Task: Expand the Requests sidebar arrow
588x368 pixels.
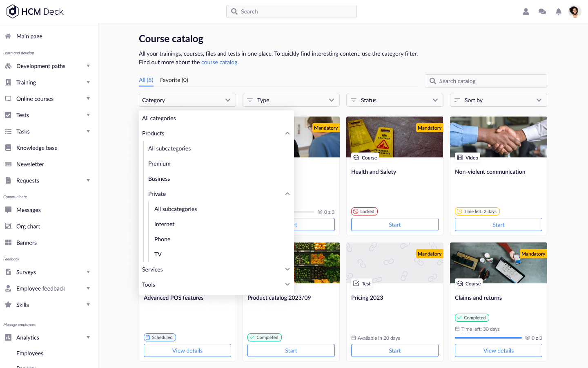Action: click(88, 180)
